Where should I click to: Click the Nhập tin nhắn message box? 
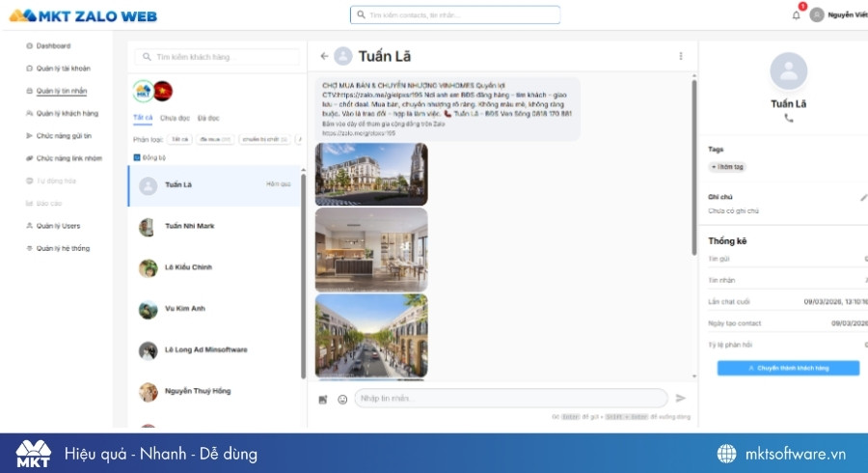tap(511, 399)
